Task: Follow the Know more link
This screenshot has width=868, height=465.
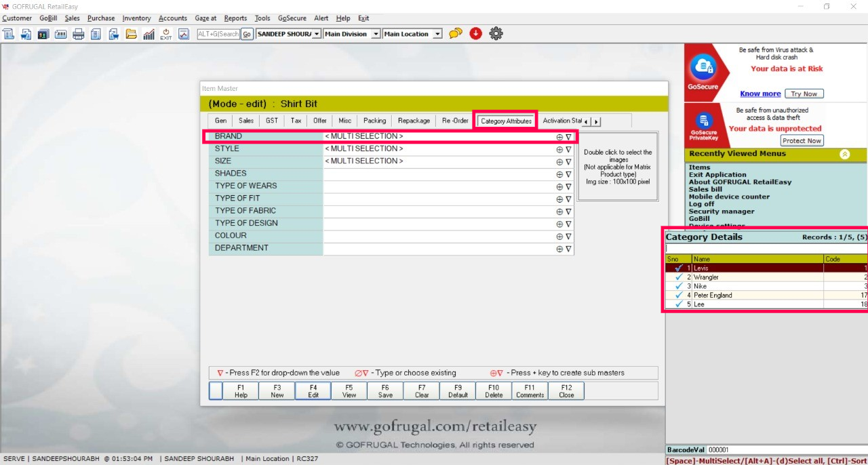Action: [760, 94]
